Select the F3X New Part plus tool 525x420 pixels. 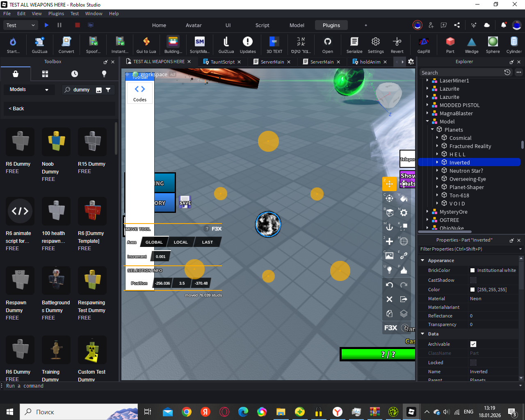pyautogui.click(x=389, y=241)
